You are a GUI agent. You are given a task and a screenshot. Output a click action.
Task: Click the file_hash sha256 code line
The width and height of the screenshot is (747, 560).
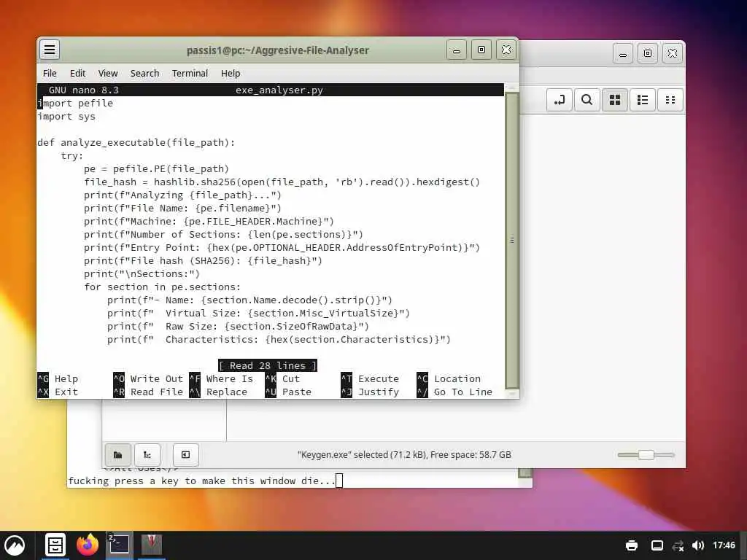(282, 182)
